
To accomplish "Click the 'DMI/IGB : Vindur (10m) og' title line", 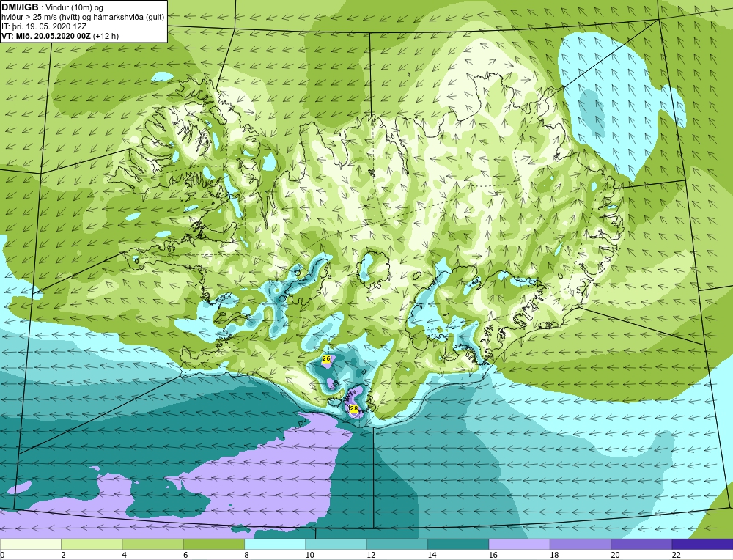I will coord(53,7).
